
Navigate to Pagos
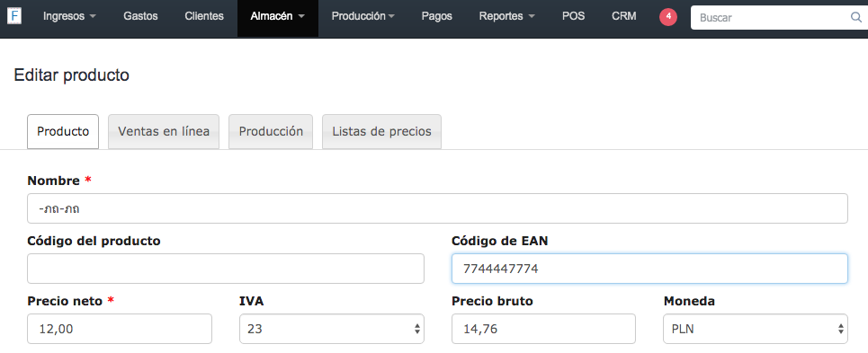pyautogui.click(x=437, y=16)
